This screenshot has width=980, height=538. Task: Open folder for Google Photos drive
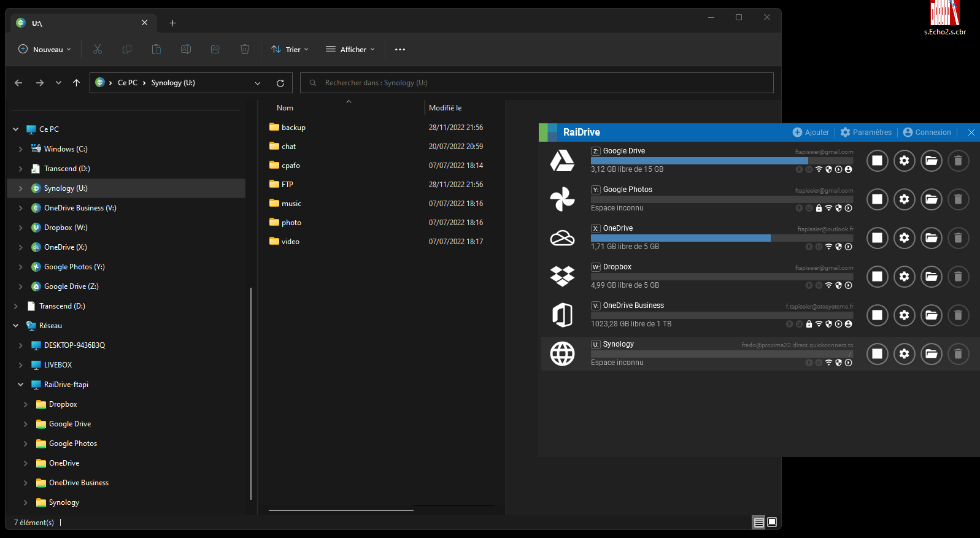[932, 199]
